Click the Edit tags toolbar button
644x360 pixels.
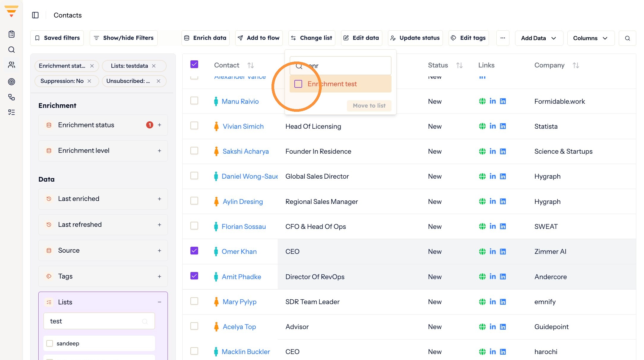[468, 38]
